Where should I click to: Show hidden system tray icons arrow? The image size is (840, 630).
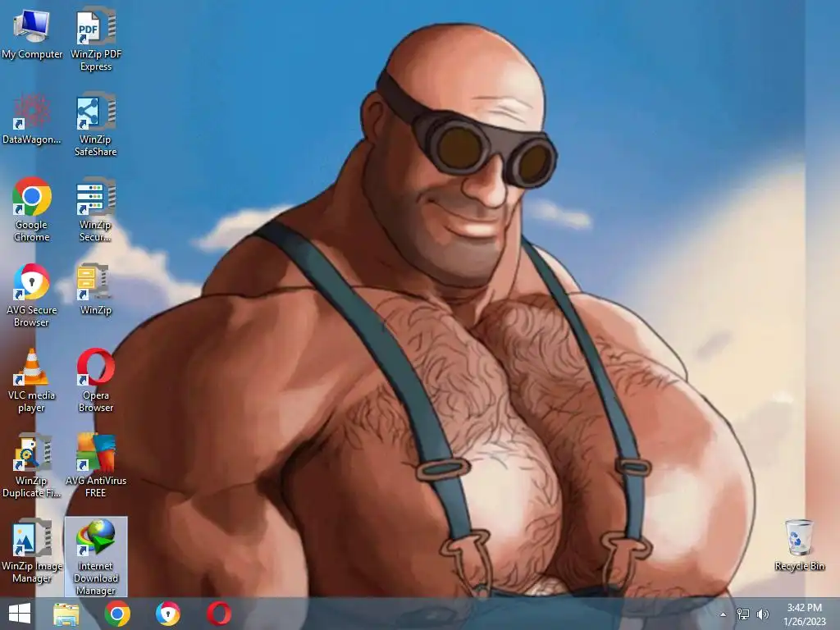click(723, 614)
